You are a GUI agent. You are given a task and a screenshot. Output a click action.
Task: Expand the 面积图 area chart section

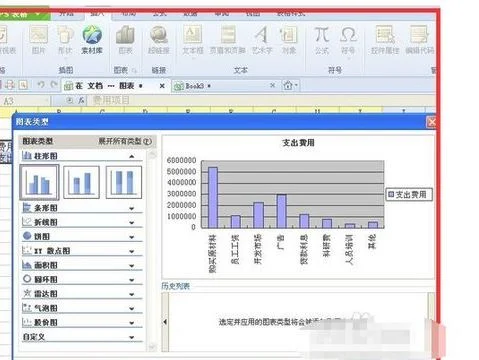click(x=132, y=266)
